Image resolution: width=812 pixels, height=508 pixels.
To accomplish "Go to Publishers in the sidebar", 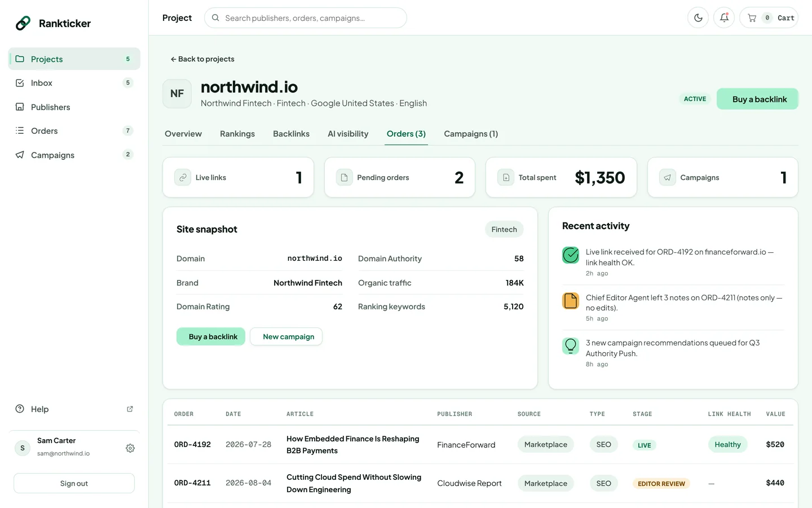I will click(74, 107).
